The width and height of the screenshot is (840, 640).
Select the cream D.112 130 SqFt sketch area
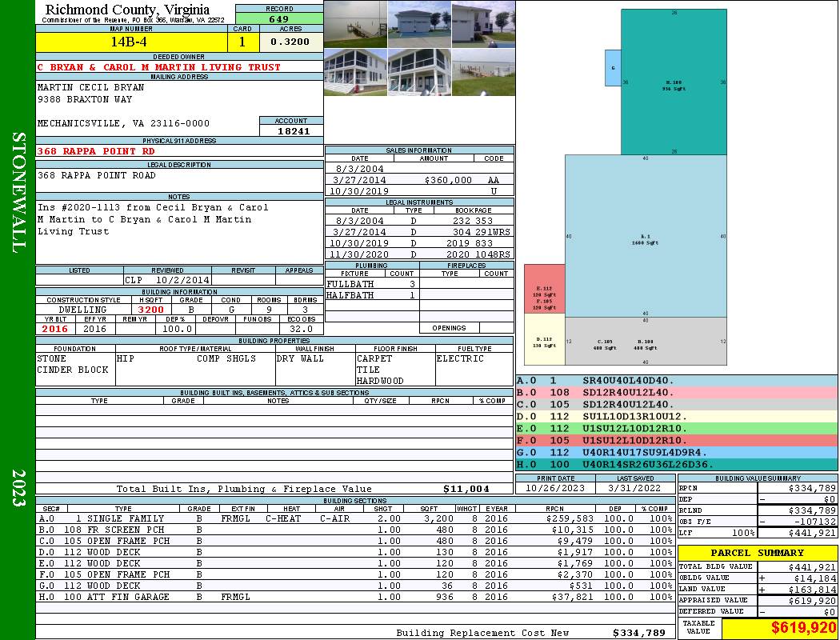coord(544,339)
